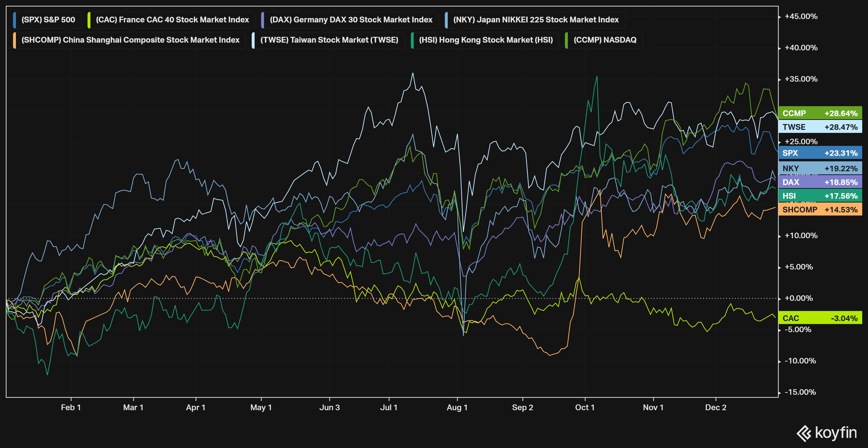
Task: Click the CCMP +28.64% value tag
Action: click(x=820, y=113)
